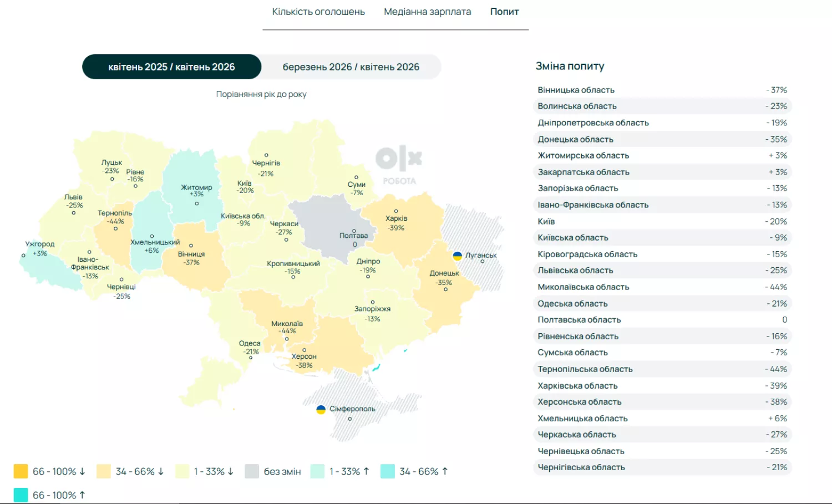Screen dimensions: 832x504
Task: Select the Черкаська область row
Action: point(662,434)
